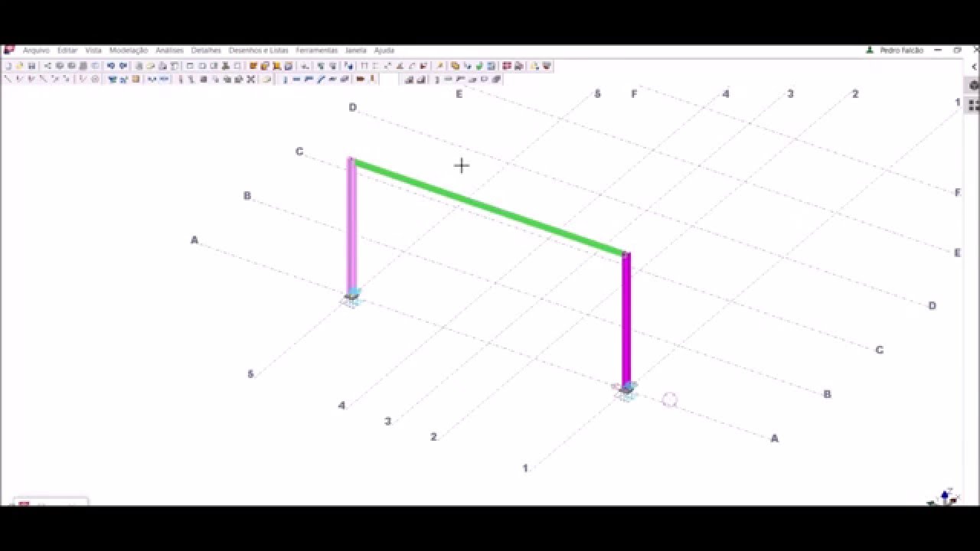Click the red grid icon in the top toolbar
This screenshot has width=980, height=551.
coord(506,67)
